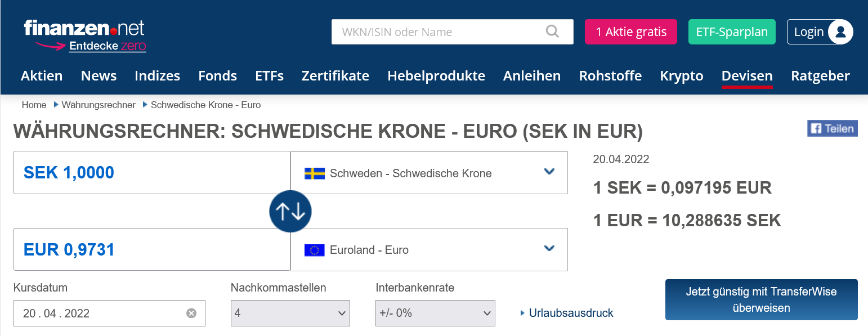Go to the Krypto section

click(681, 76)
